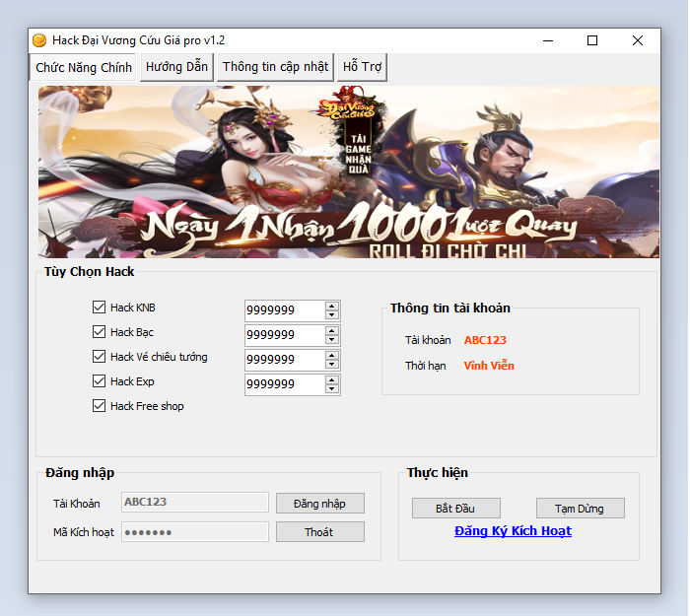
Task: Increase the Hack KNB value with up arrow
Action: tap(332, 306)
